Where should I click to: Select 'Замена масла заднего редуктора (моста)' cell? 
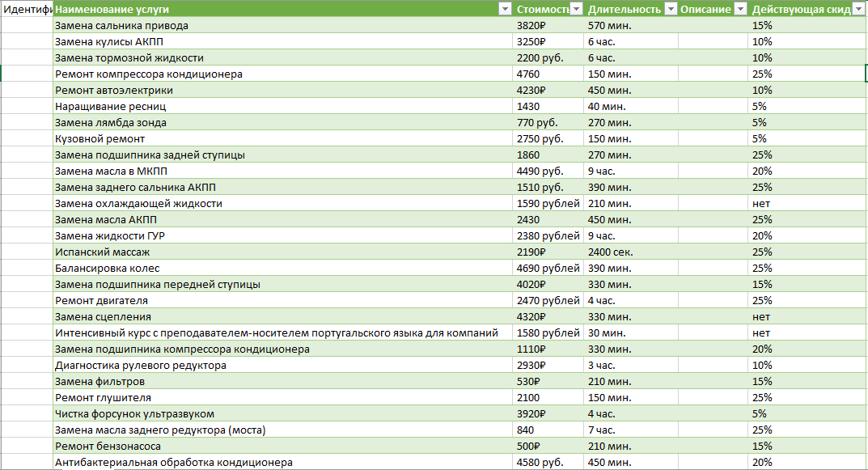(x=283, y=430)
